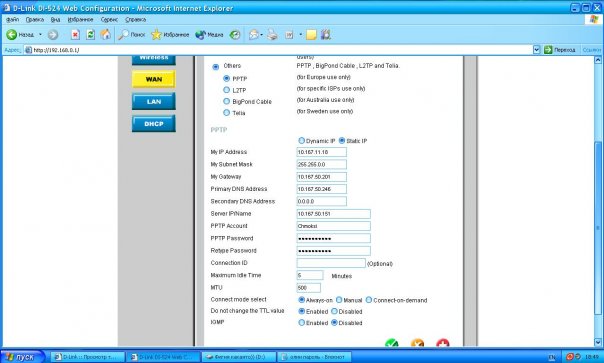
Task: Set connect mode to Always-on
Action: point(302,300)
